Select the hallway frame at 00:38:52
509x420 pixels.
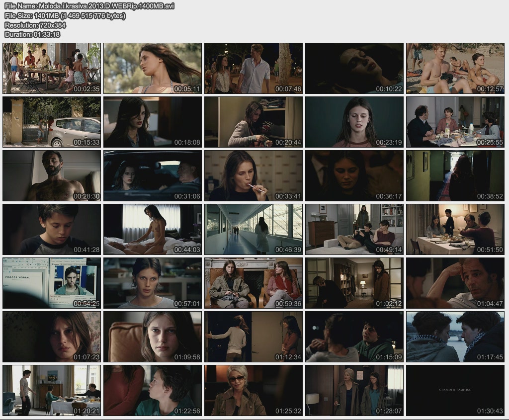click(x=455, y=175)
